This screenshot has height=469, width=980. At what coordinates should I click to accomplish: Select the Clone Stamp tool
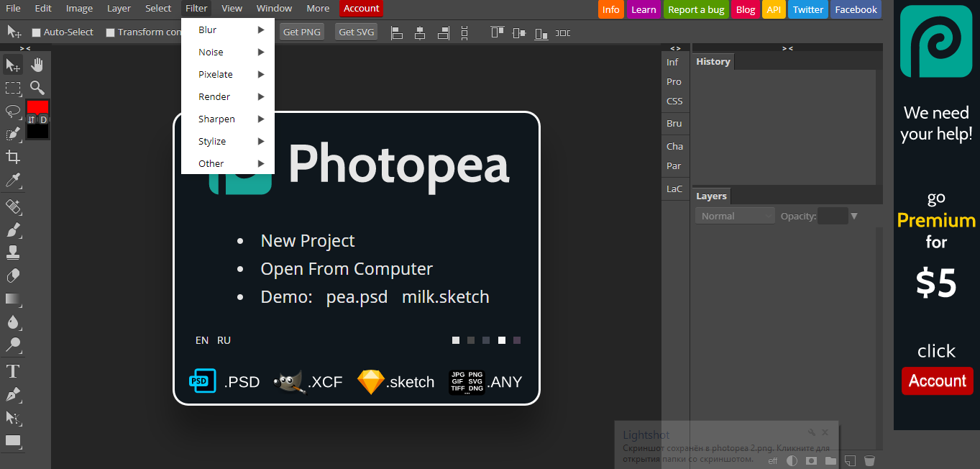click(13, 252)
